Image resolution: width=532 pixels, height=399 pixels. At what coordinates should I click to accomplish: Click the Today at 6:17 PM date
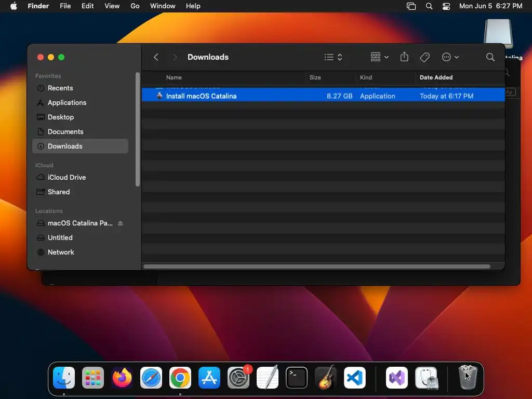point(446,96)
